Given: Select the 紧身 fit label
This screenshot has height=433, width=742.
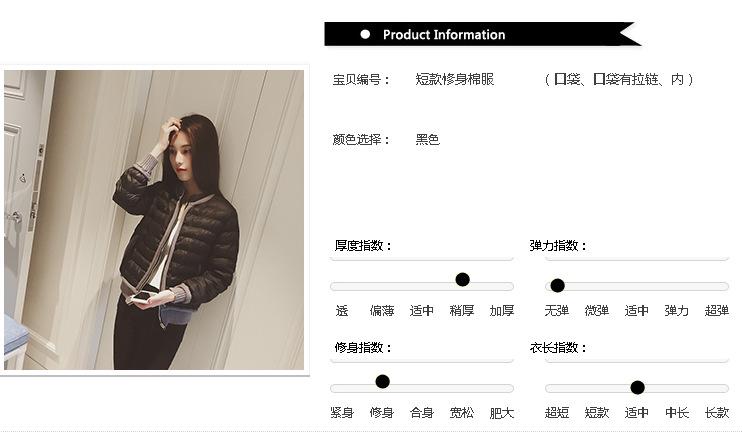Looking at the screenshot, I should click(342, 413).
